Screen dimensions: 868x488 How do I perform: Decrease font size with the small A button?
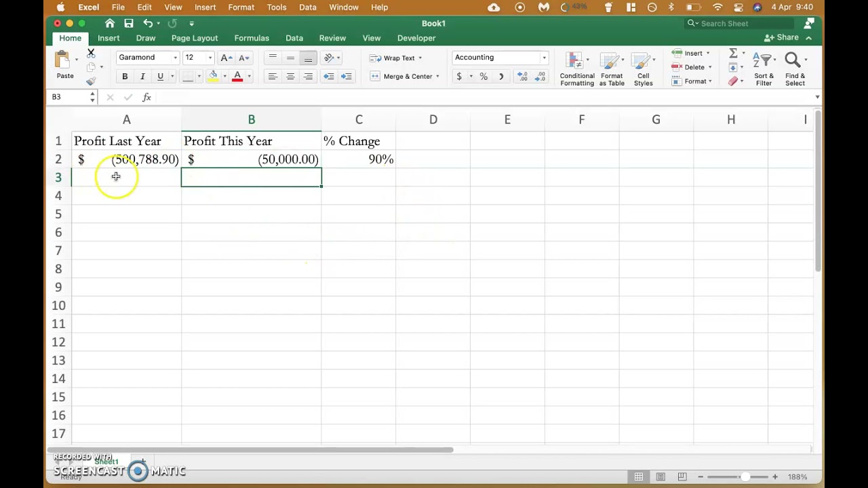coord(244,58)
